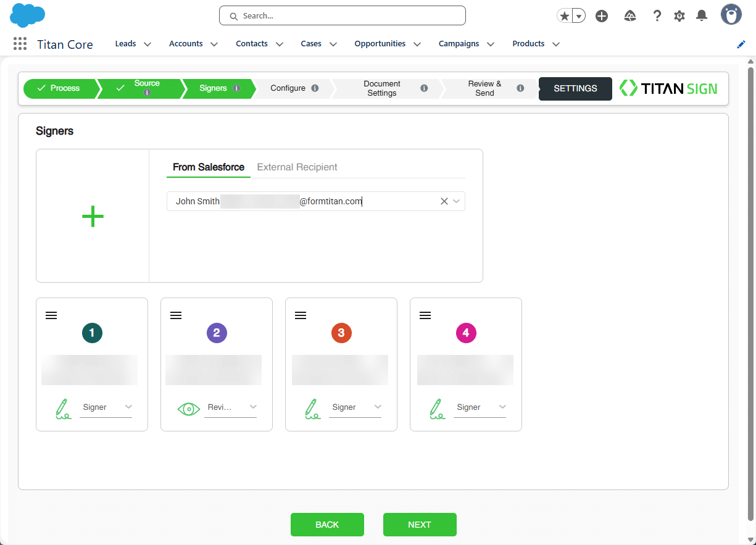Open the Setup gear icon

(679, 15)
